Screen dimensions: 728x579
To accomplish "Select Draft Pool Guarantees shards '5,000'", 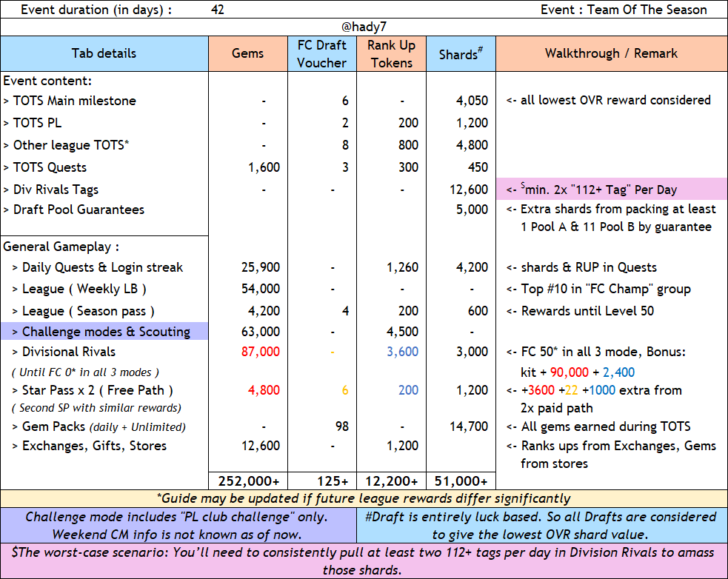I will (x=472, y=210).
